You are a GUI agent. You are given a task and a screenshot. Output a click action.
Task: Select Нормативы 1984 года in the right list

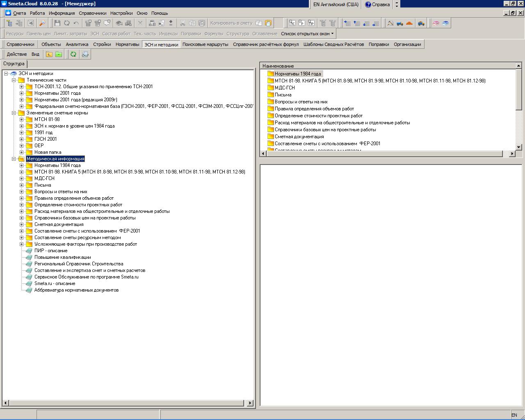pos(298,74)
